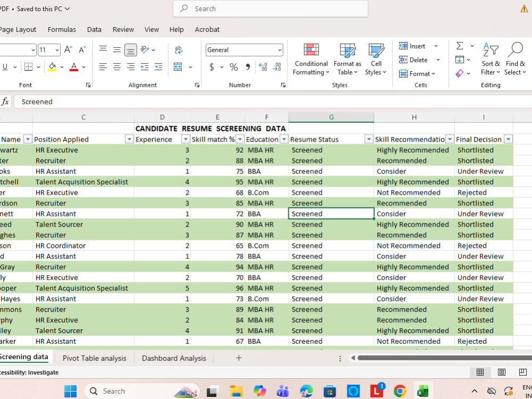Click in the title bar Search box

pos(270,9)
